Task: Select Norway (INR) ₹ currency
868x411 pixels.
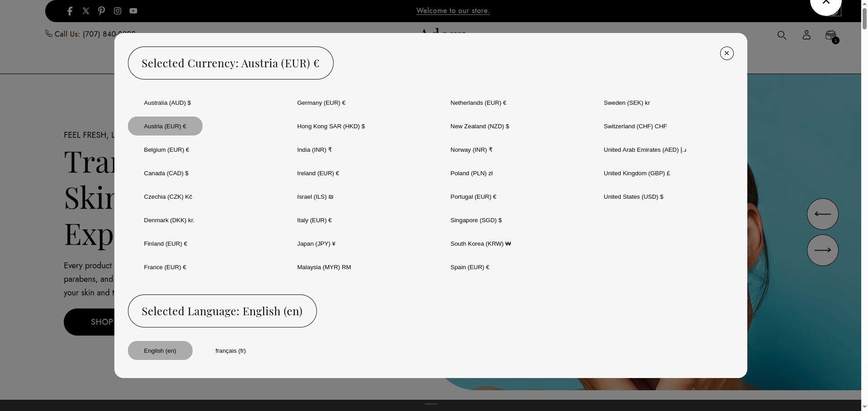Action: click(471, 150)
